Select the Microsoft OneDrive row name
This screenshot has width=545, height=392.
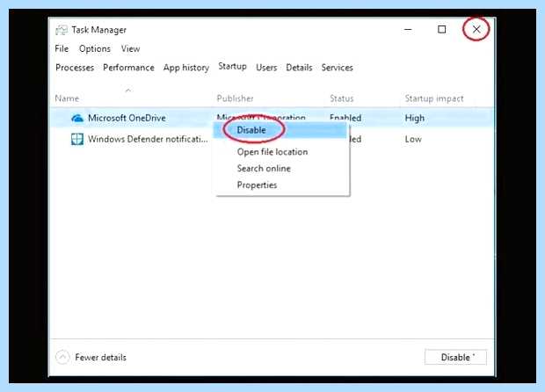(x=127, y=118)
